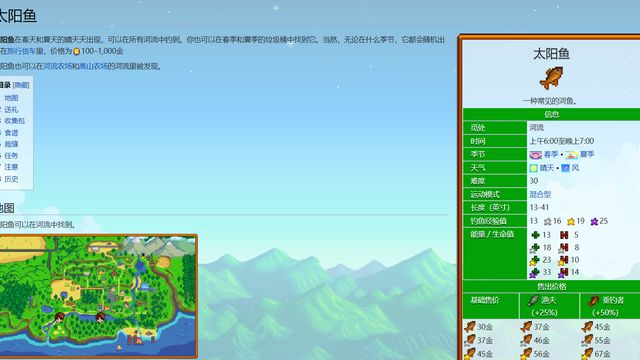Jump to the 裁缝 section in contents

11,144
